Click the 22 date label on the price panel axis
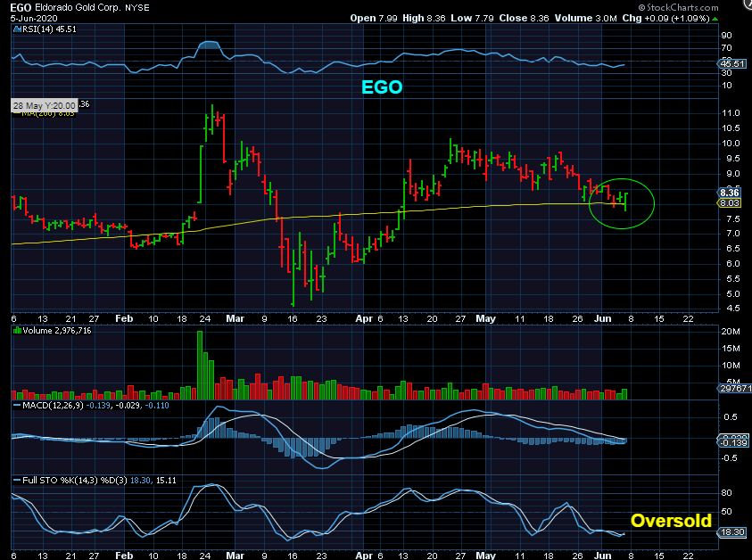The width and height of the screenshot is (752, 560). (688, 319)
